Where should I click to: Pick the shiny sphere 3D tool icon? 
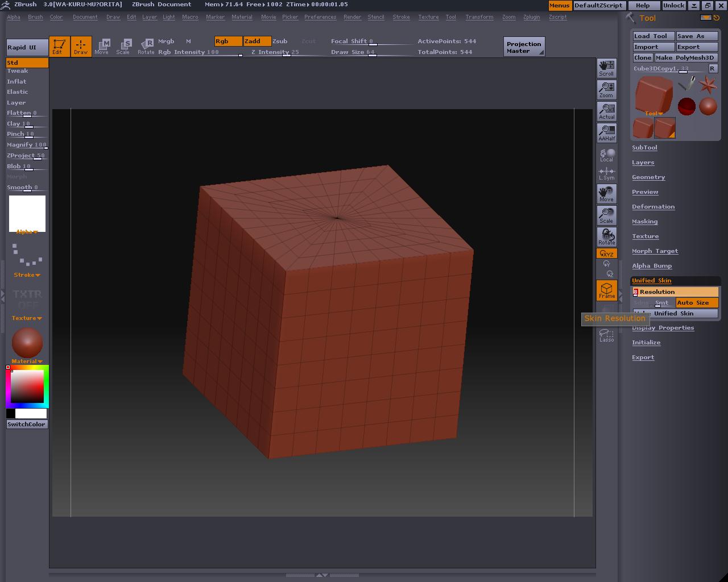coord(708,106)
